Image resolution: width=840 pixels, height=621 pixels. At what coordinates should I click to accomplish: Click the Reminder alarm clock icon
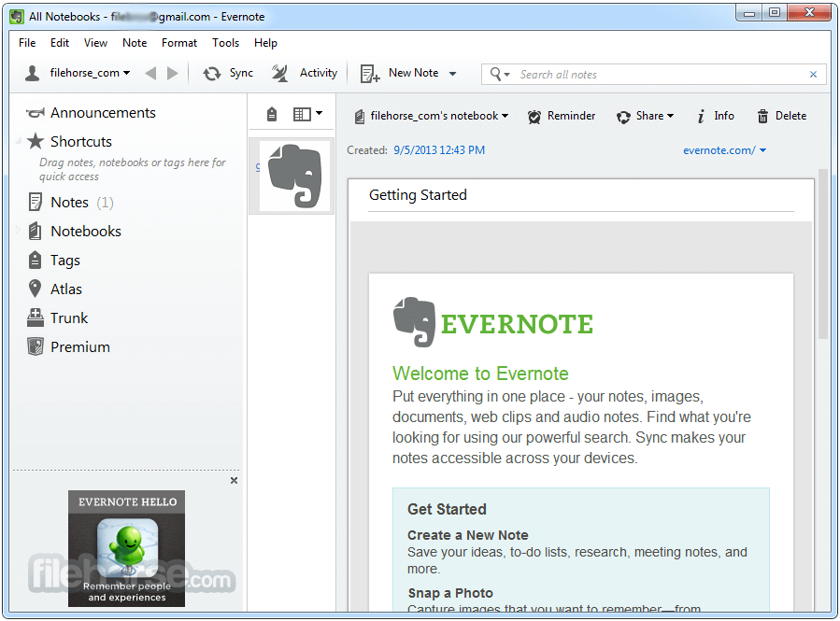[x=534, y=117]
